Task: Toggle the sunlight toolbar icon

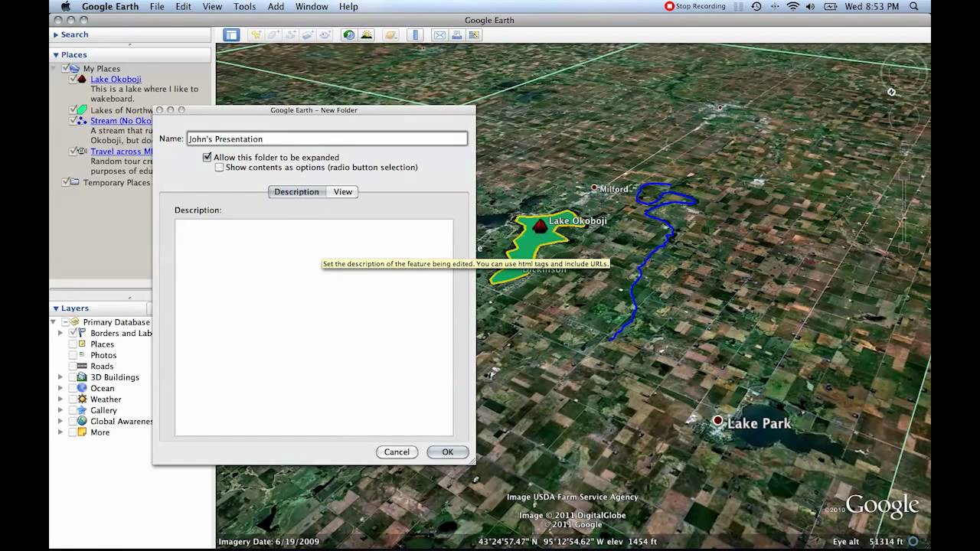Action: pyautogui.click(x=366, y=34)
